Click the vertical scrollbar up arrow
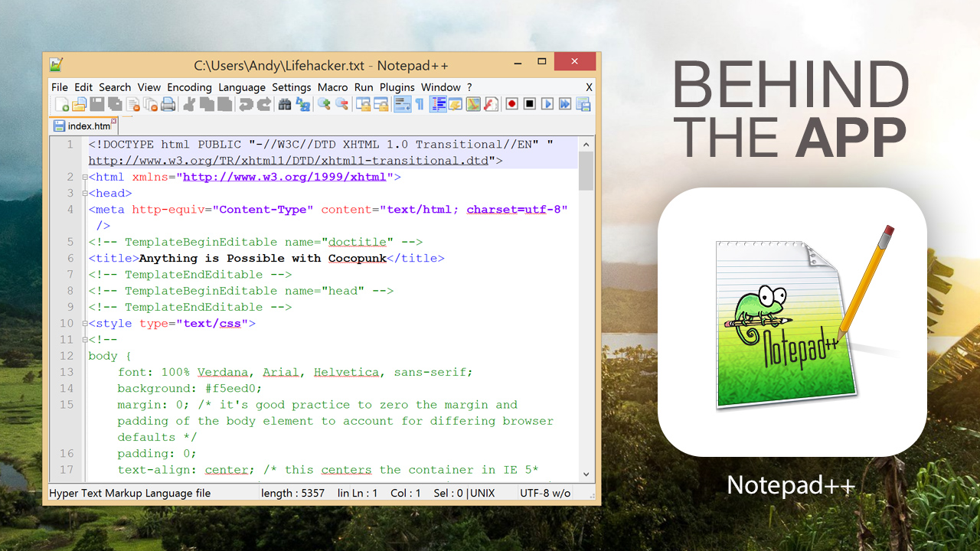The height and width of the screenshot is (551, 980). pyautogui.click(x=586, y=144)
